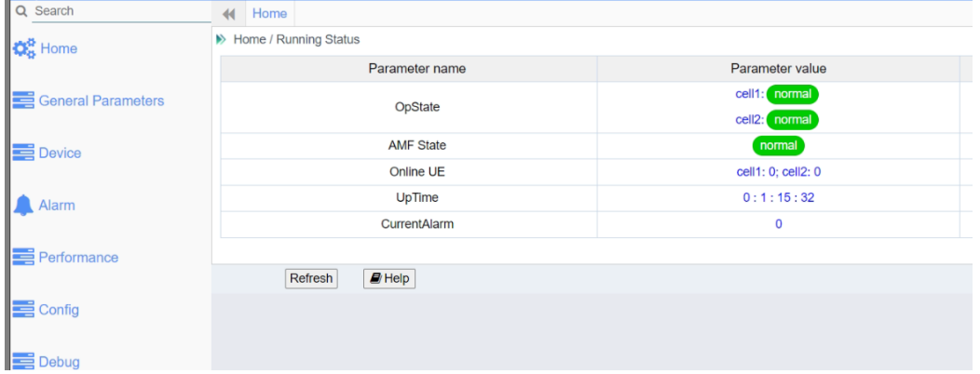Focus the Search text field
This screenshot has width=980, height=374.
pyautogui.click(x=112, y=12)
